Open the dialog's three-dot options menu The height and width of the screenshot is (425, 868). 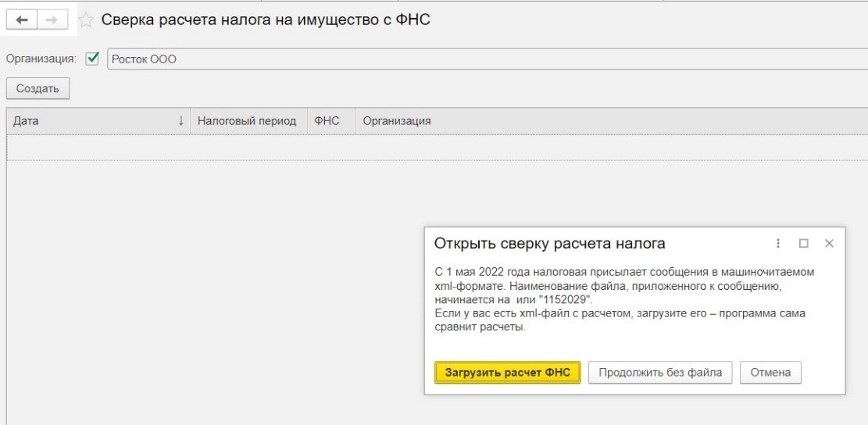point(778,244)
